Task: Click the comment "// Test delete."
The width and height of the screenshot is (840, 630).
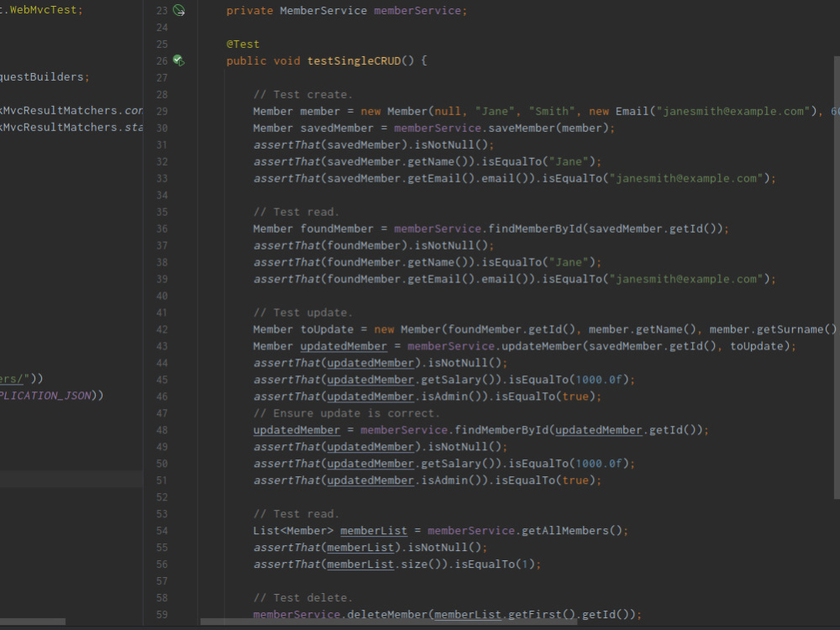Action: pos(303,598)
